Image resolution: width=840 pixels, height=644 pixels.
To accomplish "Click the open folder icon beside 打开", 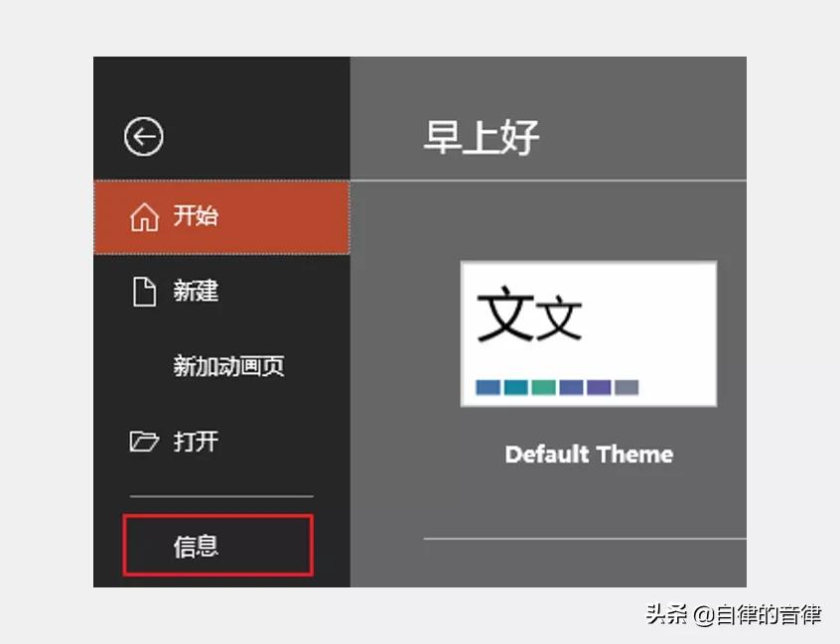I will click(144, 442).
